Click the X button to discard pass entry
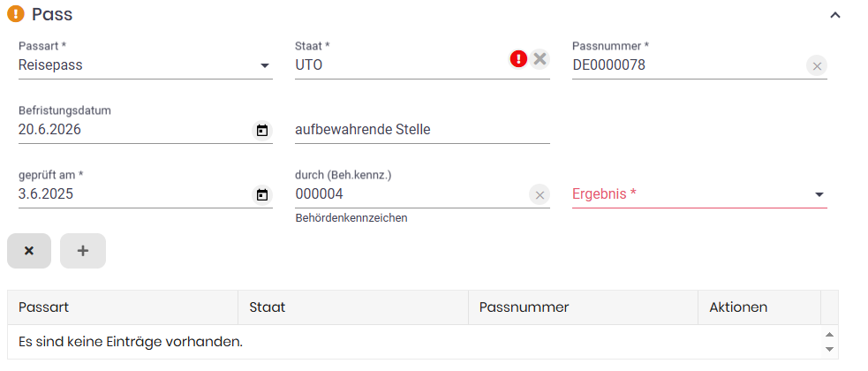Viewport: 868px width, 371px height. (x=29, y=251)
